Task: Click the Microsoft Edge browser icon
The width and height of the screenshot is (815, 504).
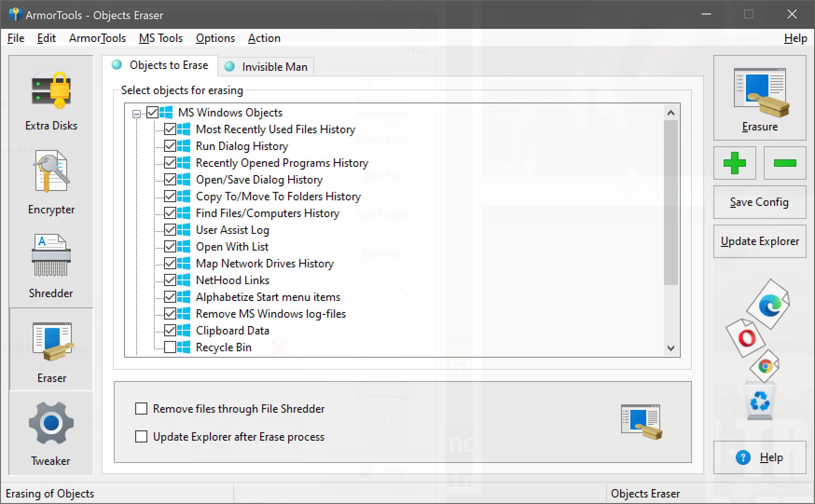Action: [x=769, y=305]
